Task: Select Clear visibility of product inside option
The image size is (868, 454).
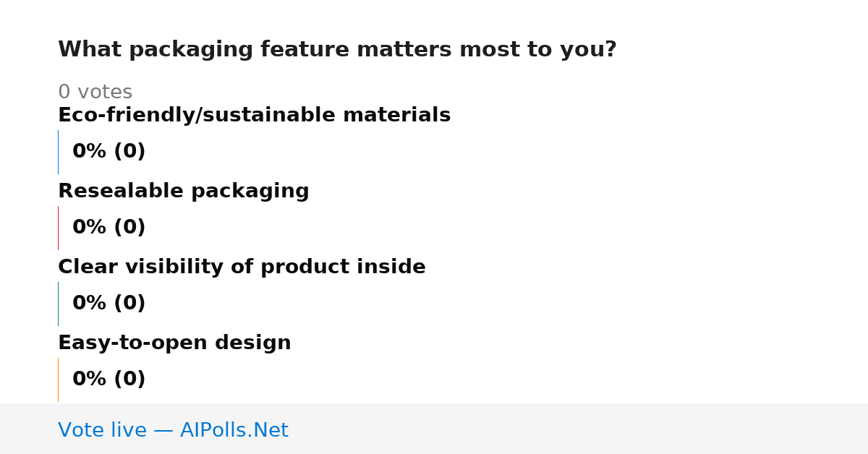Action: click(x=242, y=267)
